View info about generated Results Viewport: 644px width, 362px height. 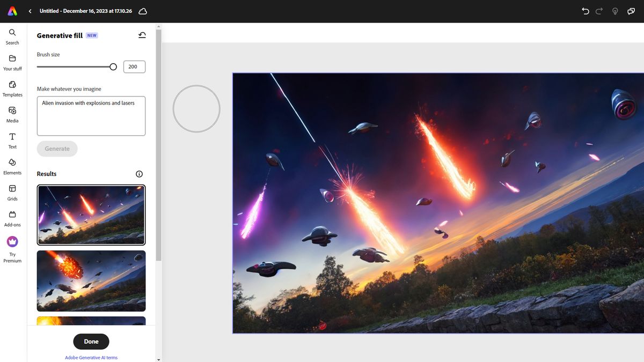[x=139, y=173]
